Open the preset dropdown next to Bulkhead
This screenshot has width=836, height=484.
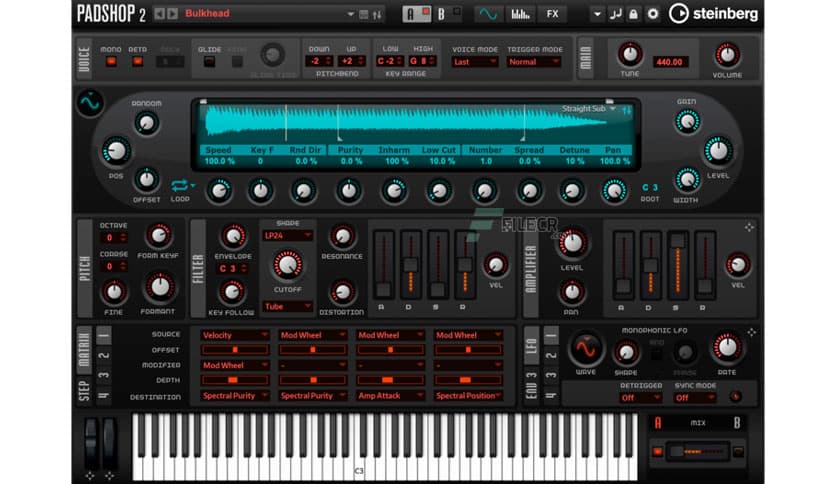350,14
